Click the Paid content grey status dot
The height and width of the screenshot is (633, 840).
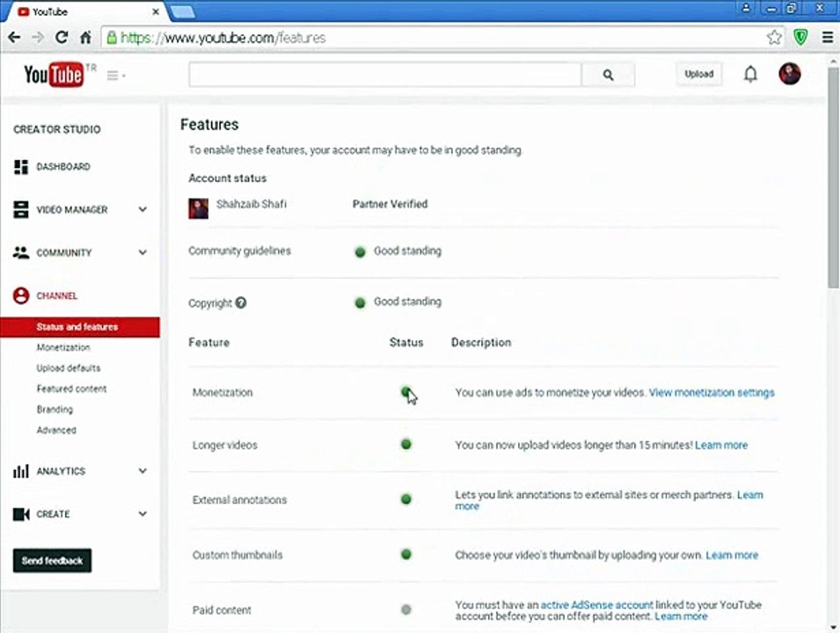[x=406, y=609]
